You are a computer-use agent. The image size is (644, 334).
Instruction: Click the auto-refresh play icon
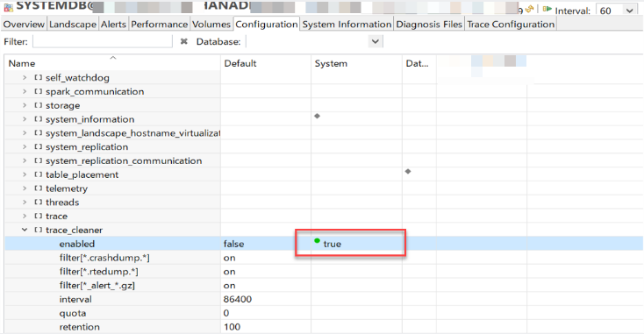[x=547, y=9]
